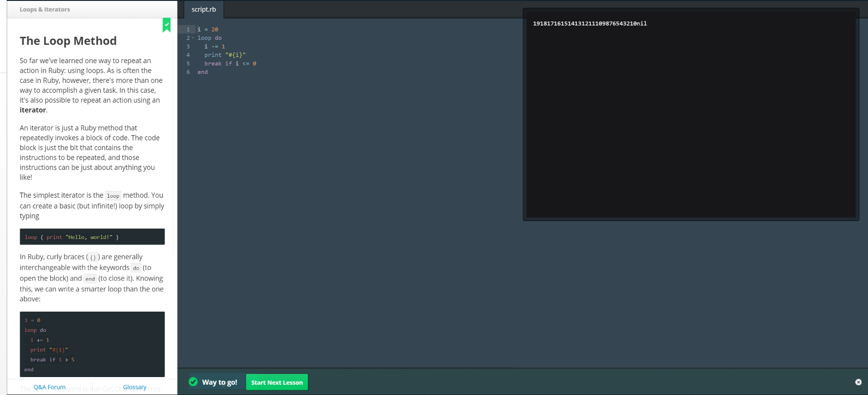
Task: Click the "break if i > 5" sample code line
Action: click(52, 360)
